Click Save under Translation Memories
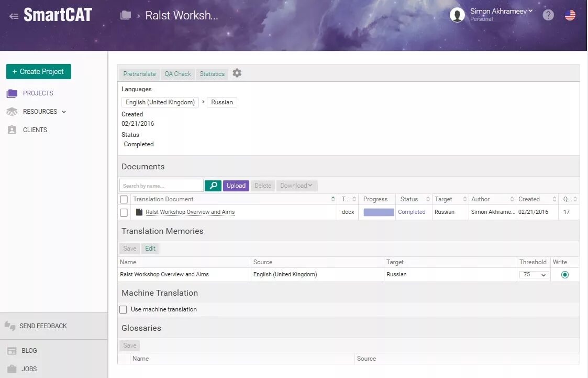Viewport: 588px width, 378px height. 130,249
